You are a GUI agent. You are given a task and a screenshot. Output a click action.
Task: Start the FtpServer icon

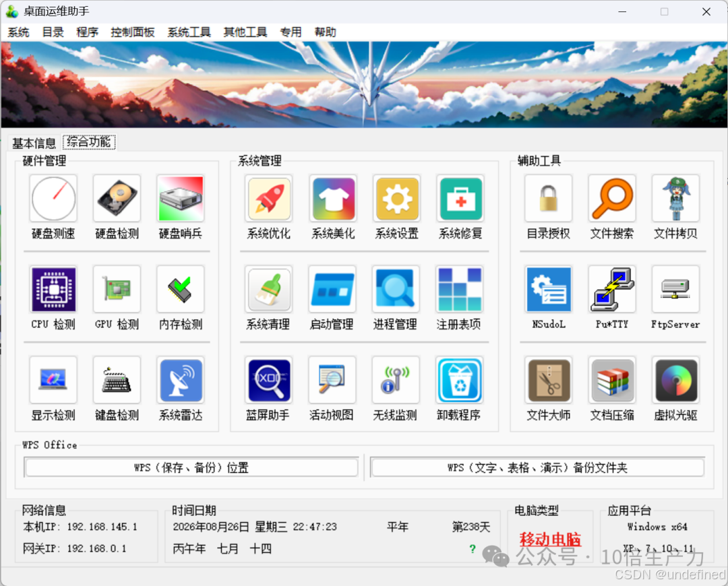tap(675, 290)
